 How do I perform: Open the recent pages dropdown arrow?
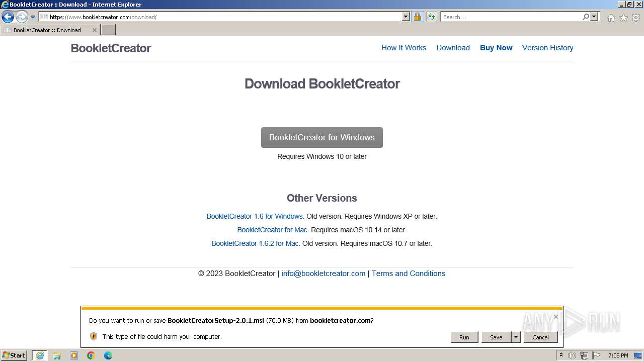[x=33, y=17]
